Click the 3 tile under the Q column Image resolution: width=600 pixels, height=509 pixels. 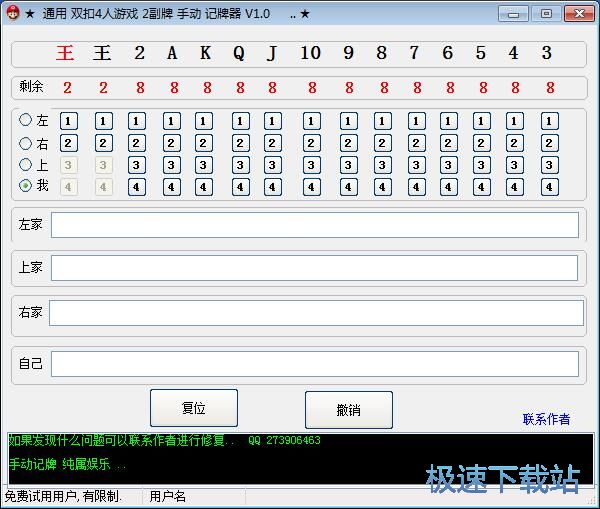click(240, 165)
